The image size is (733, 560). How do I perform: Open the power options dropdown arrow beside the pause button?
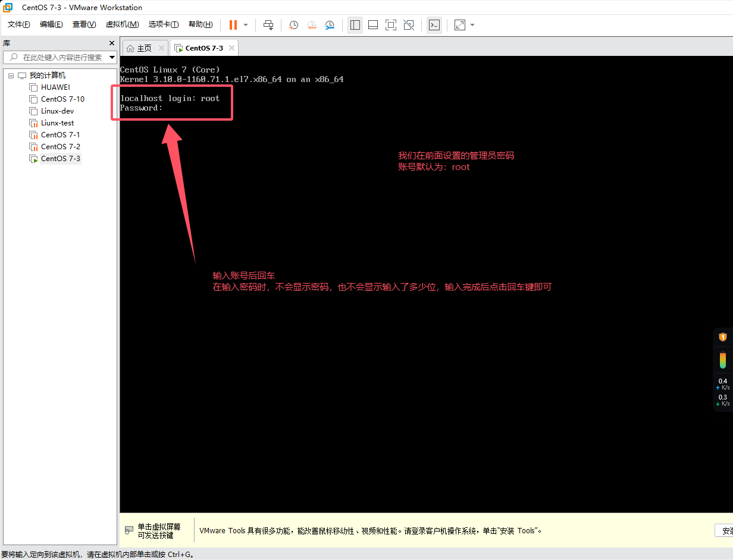[x=246, y=25]
